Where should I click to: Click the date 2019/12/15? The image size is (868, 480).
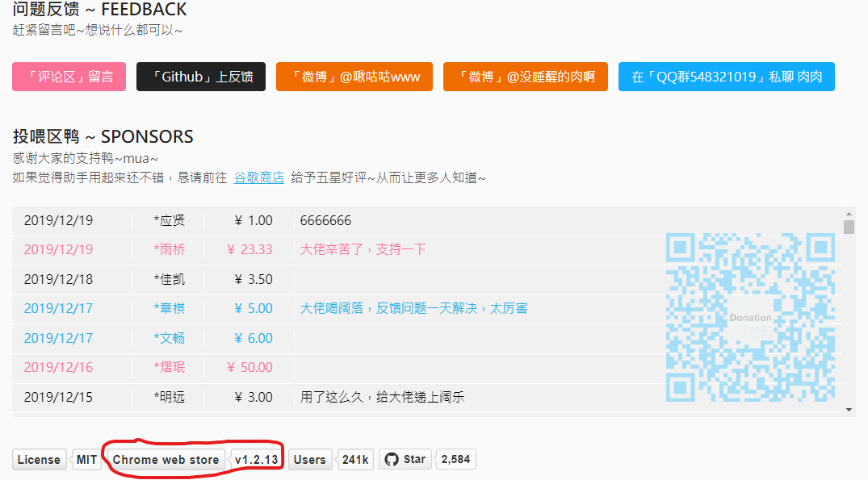(x=58, y=397)
